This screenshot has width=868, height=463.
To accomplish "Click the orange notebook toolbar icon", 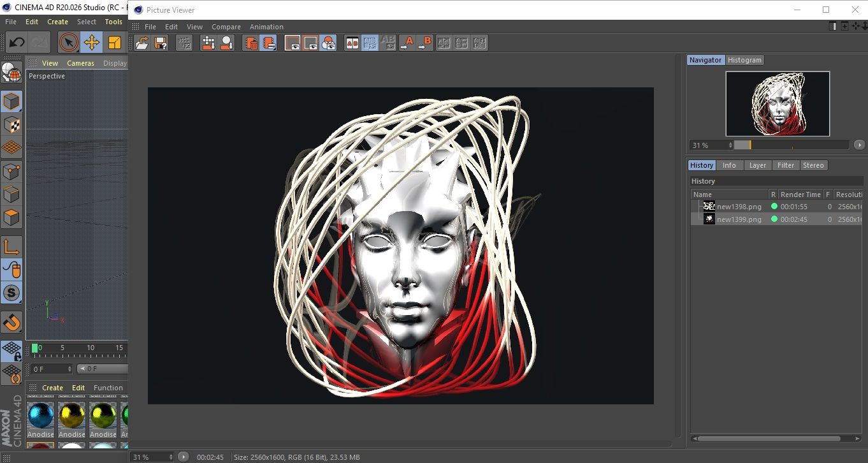I will pos(269,43).
